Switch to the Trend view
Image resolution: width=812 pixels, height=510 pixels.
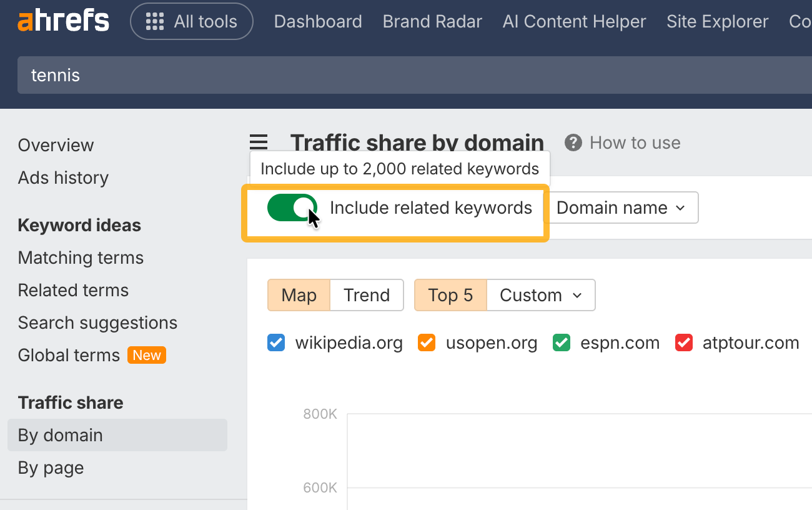point(367,295)
